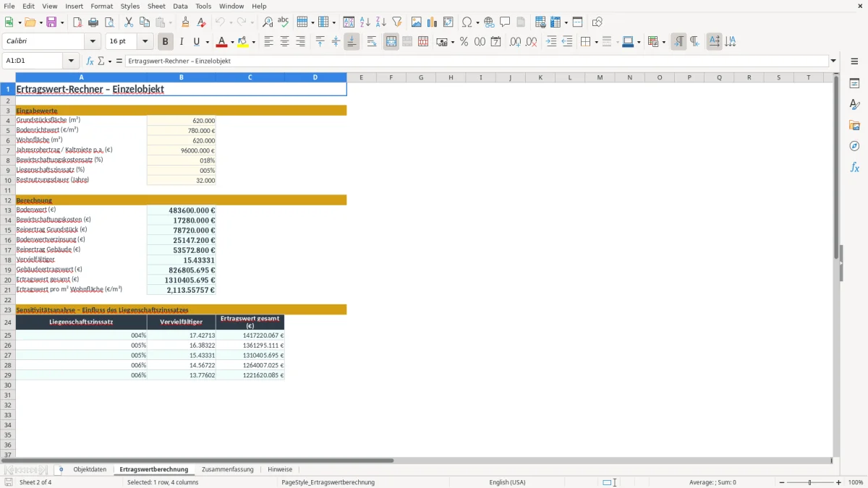This screenshot has height=488, width=868.
Task: Click in the formula input line
Action: (x=477, y=61)
